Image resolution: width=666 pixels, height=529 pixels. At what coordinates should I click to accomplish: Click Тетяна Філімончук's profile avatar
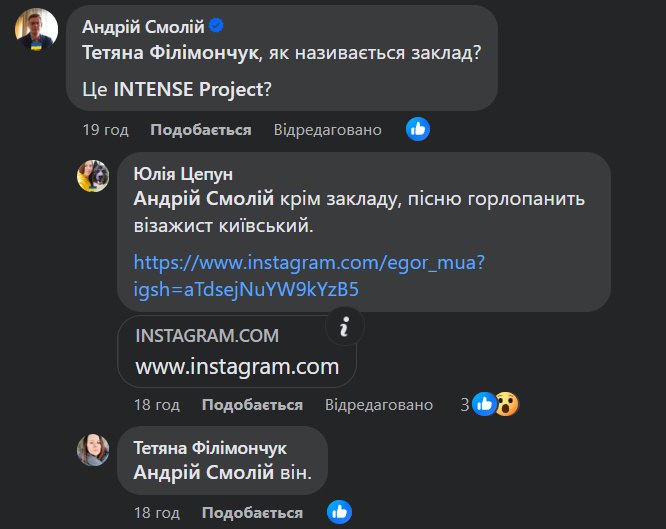[x=93, y=450]
